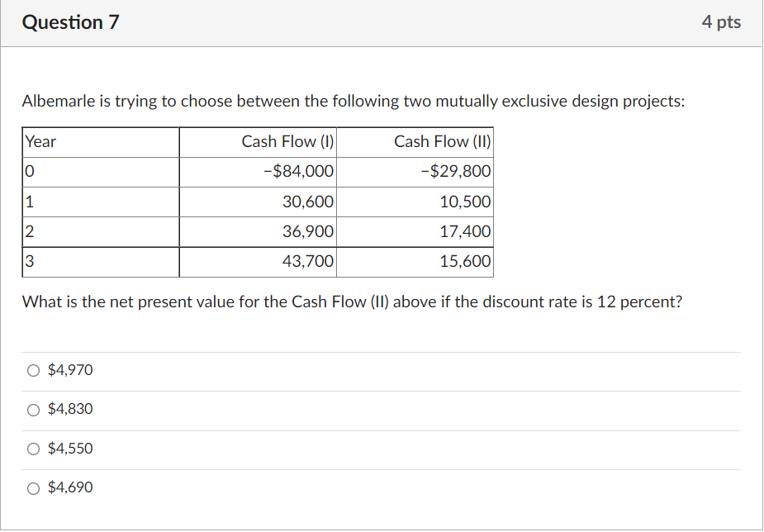Click the 4 pts label
Viewport: 764px width, 532px height.
[722, 22]
